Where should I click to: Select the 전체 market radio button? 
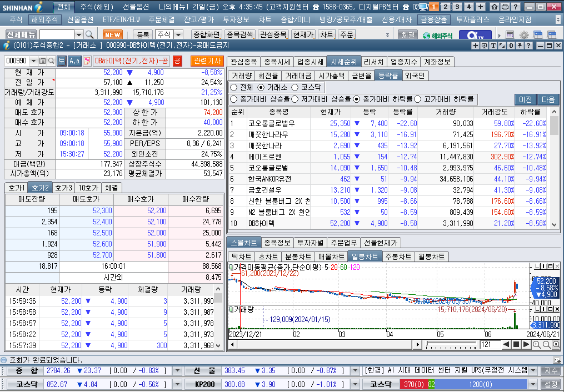234,87
